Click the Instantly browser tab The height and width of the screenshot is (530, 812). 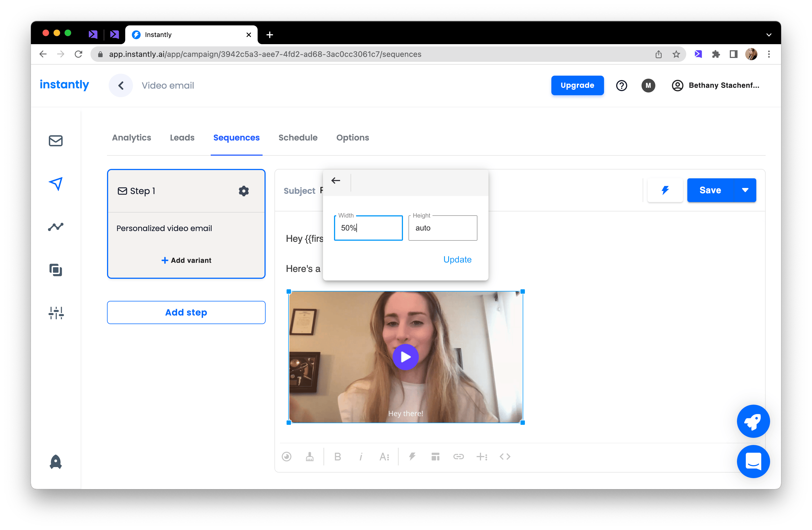pos(191,35)
